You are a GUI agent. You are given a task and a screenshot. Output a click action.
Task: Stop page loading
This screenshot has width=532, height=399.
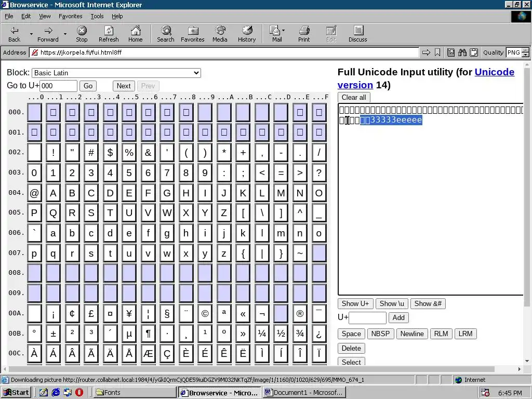click(x=82, y=34)
